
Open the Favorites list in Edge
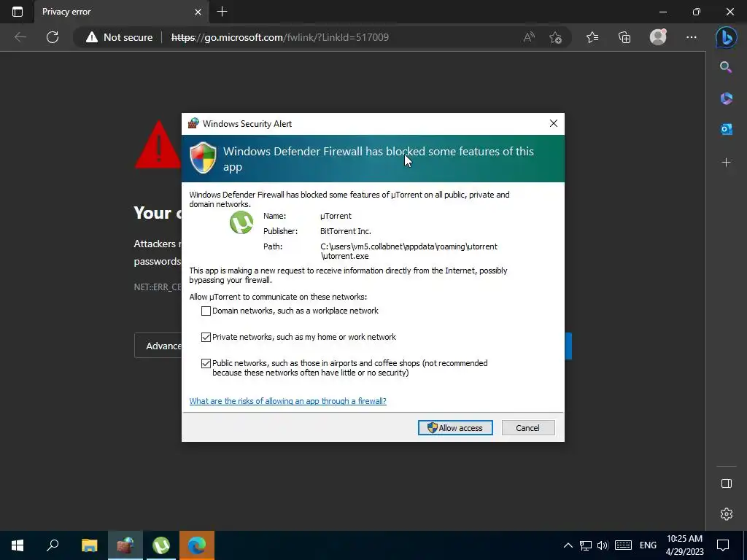pyautogui.click(x=592, y=37)
